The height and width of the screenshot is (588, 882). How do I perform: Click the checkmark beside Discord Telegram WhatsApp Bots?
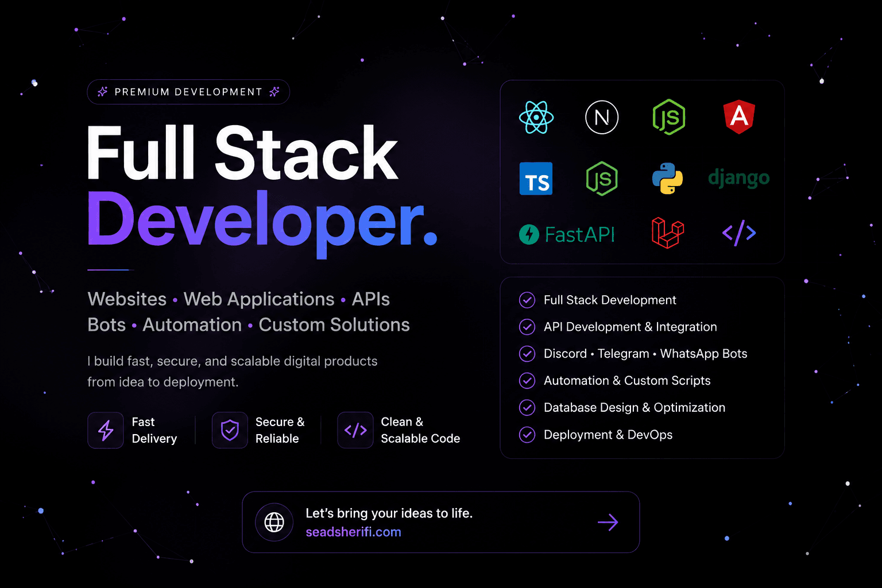(x=527, y=354)
